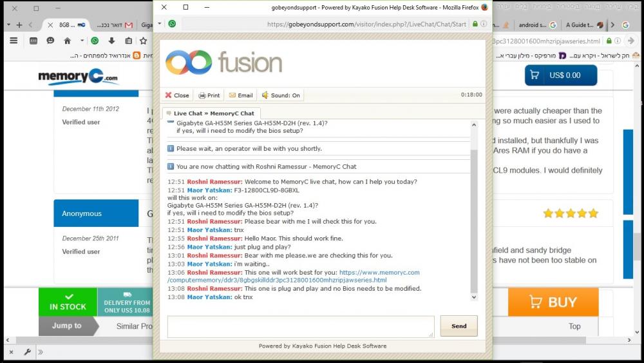The image size is (644, 363).
Task: Click the info icon beside 'Please wait, an operator'
Action: click(x=171, y=148)
